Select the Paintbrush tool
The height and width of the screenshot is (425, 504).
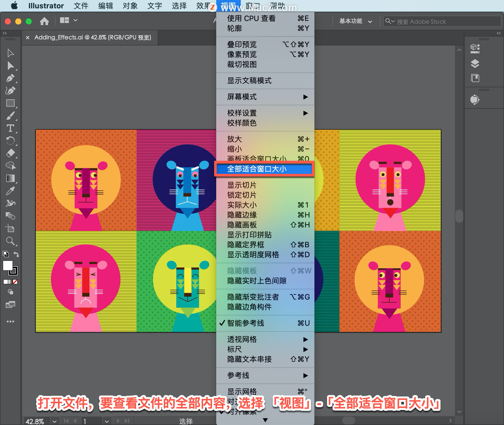10,116
